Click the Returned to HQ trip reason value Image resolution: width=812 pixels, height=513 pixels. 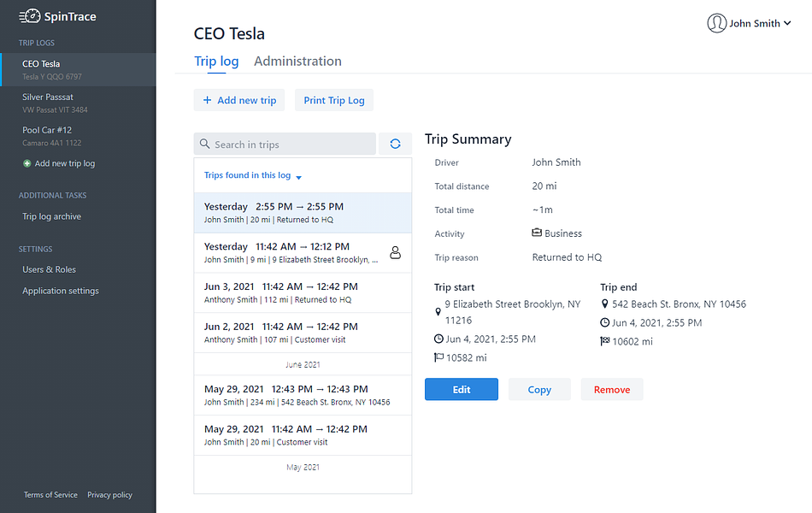pyautogui.click(x=567, y=257)
